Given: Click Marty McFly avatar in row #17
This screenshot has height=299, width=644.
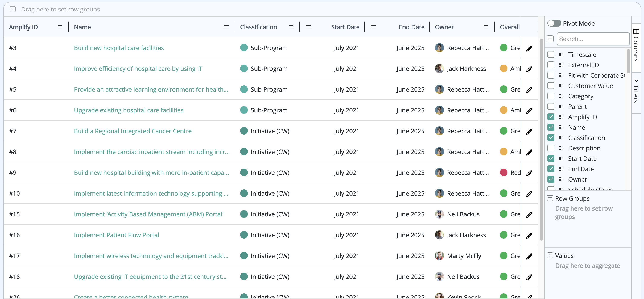Looking at the screenshot, I should (x=439, y=255).
